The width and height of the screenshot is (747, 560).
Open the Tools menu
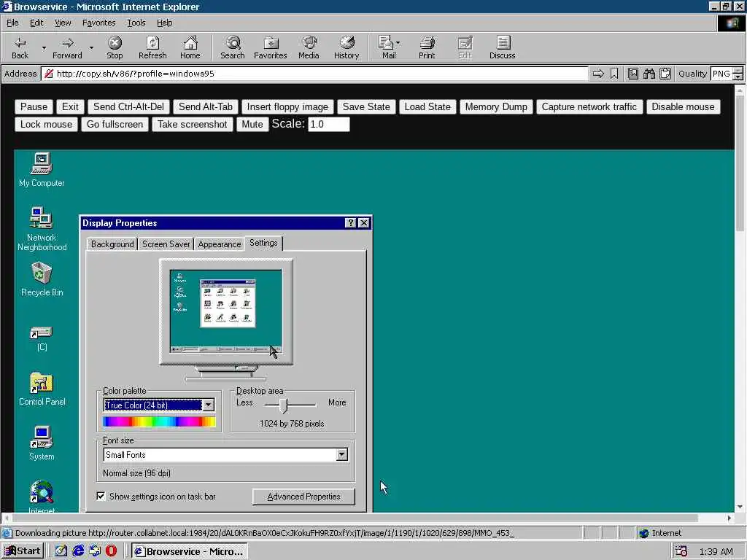pyautogui.click(x=136, y=23)
